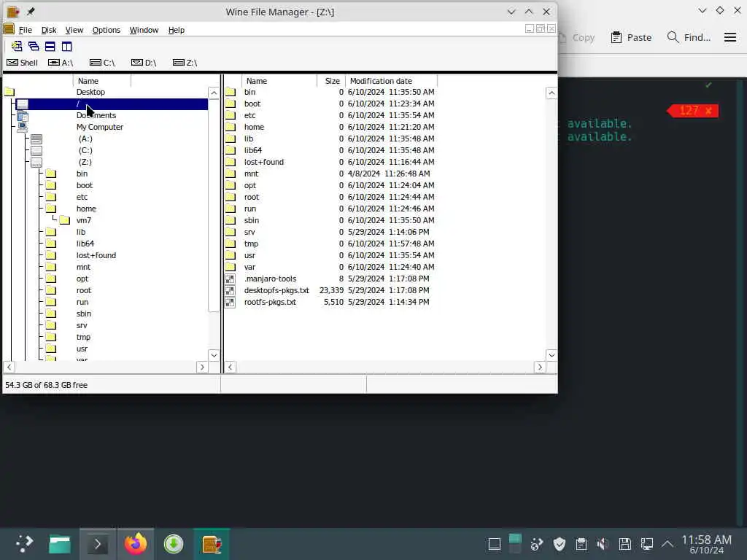Viewport: 747px width, 560px height.
Task: Open the Disk menu
Action: click(49, 30)
